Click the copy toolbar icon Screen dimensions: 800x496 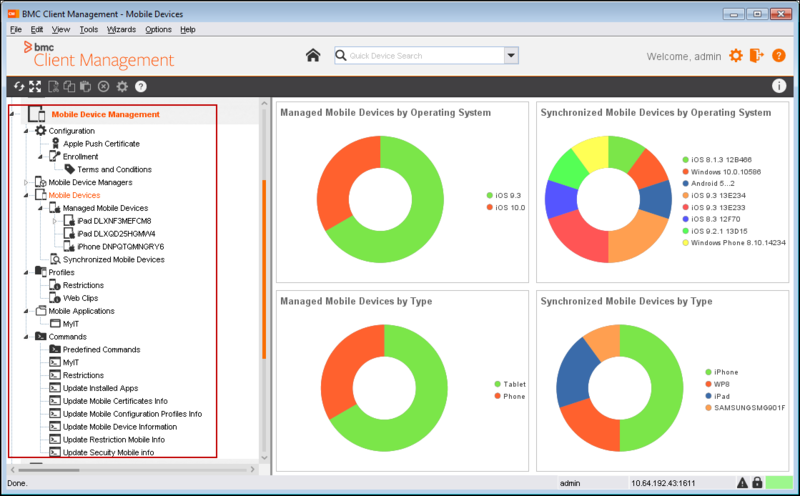69,86
